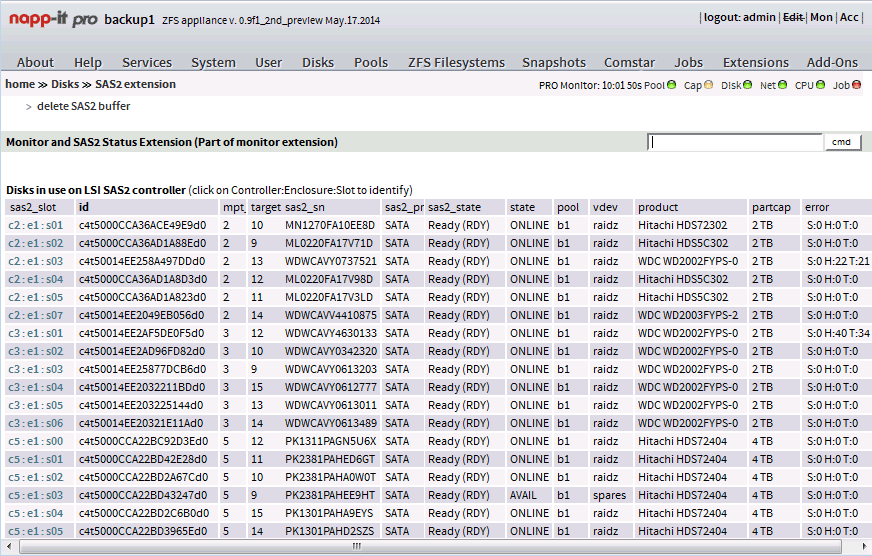Open the Disks menu

coord(318,62)
